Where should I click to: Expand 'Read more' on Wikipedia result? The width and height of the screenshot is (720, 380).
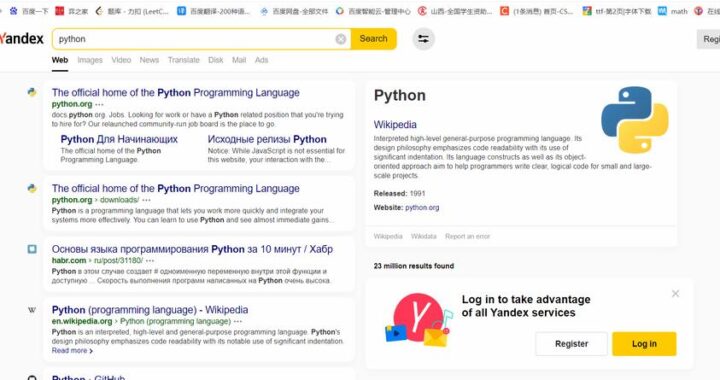click(72, 351)
